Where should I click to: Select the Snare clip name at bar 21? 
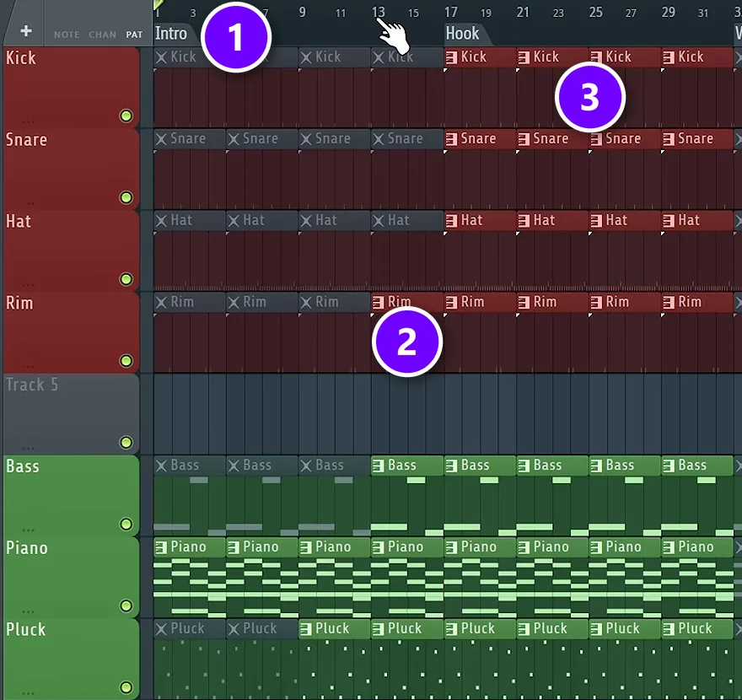[551, 138]
